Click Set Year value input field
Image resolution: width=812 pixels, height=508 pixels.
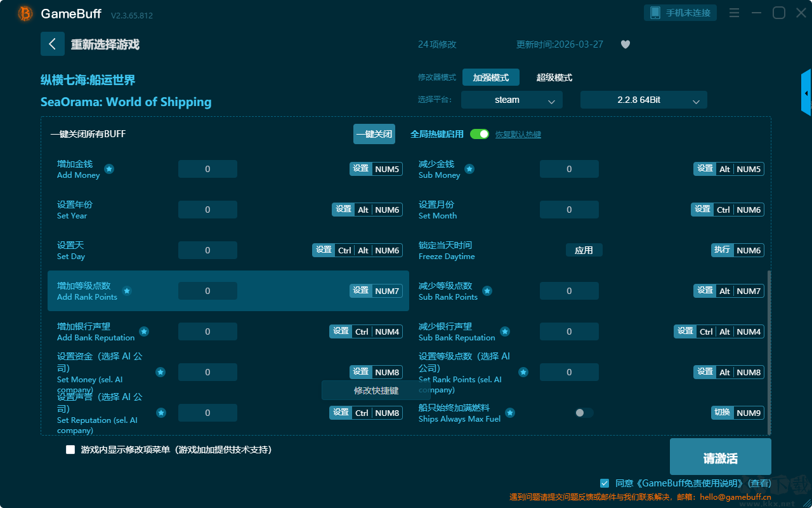207,210
